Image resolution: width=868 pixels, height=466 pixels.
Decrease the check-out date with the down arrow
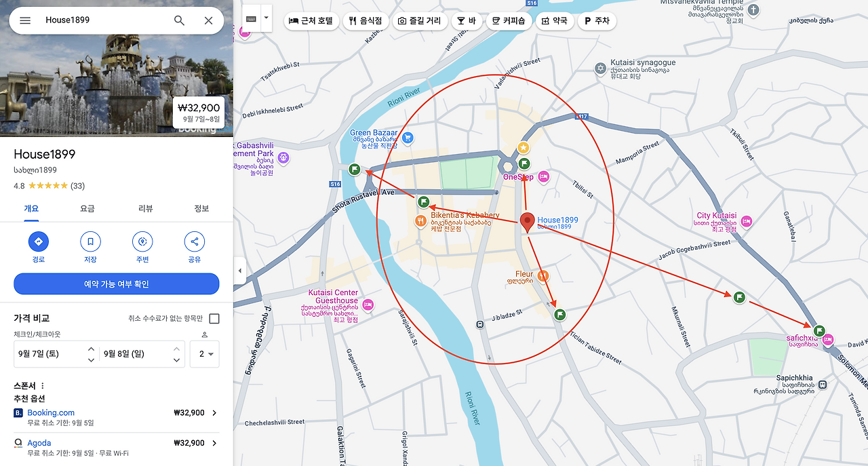[176, 360]
